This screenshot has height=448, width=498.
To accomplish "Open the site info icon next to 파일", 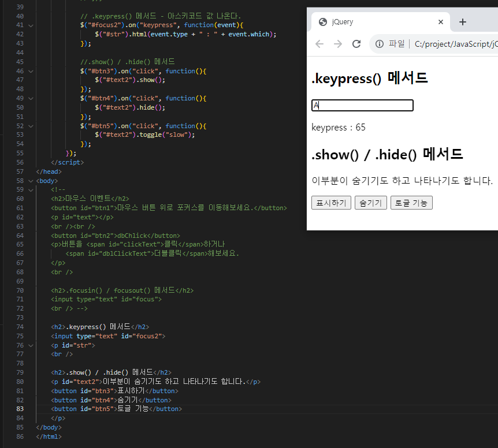I will pos(379,44).
